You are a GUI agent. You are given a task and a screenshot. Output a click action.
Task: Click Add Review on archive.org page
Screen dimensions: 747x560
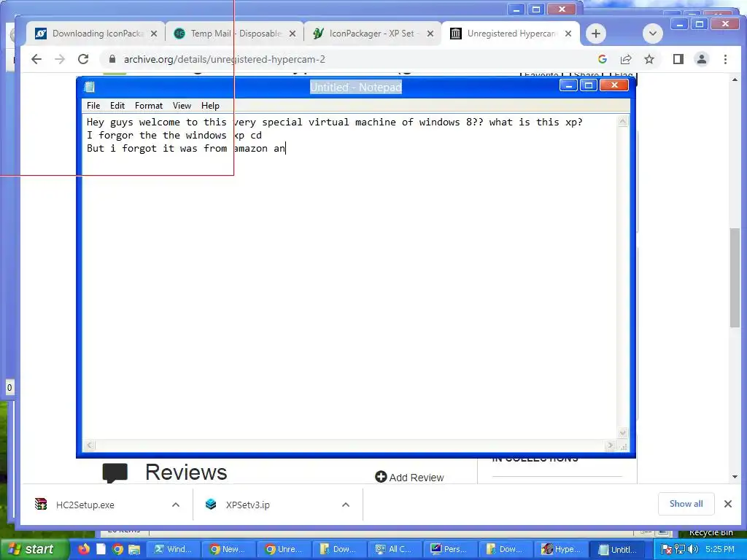pos(409,477)
